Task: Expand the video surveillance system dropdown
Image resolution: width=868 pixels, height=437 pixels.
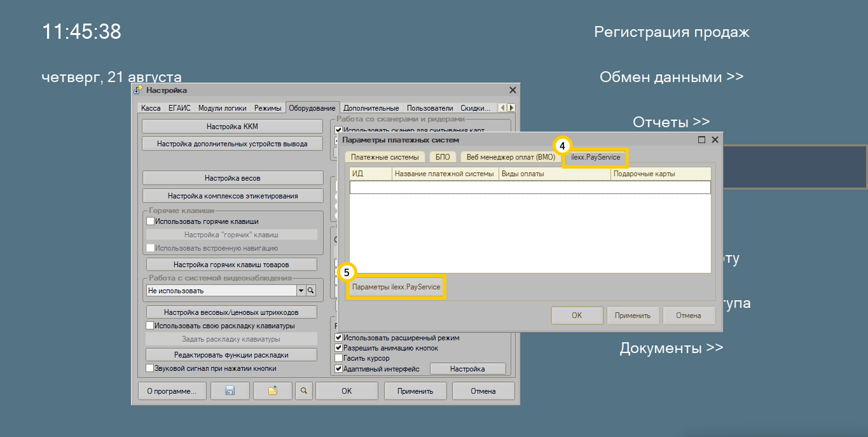Action: click(301, 291)
